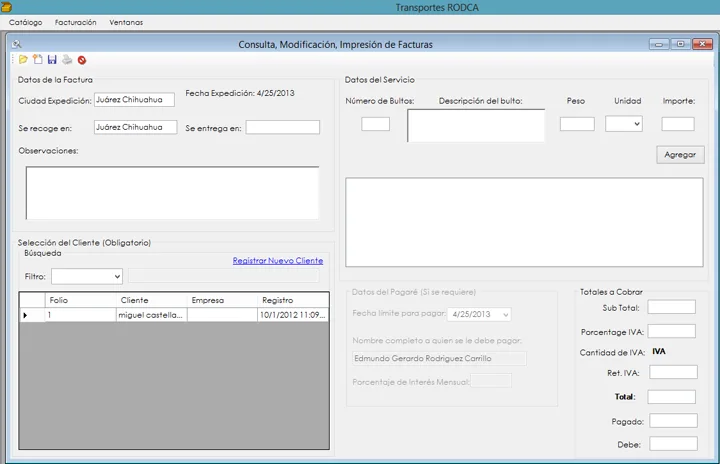The width and height of the screenshot is (720, 464).
Task: Minimize the Facturas inner window
Action: (x=658, y=44)
